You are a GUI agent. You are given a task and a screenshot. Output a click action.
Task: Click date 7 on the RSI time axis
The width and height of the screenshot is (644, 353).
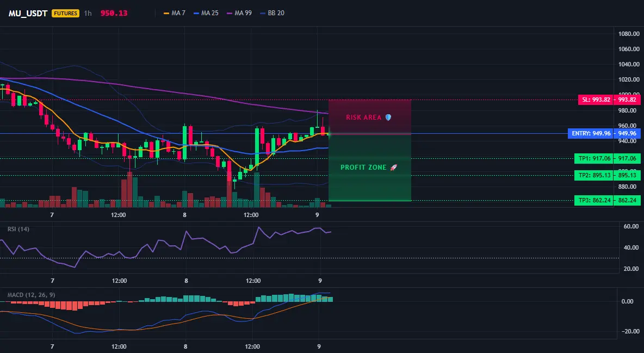point(52,281)
